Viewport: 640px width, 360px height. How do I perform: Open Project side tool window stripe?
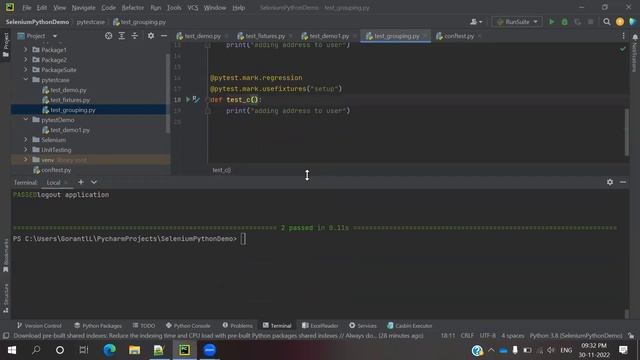pyautogui.click(x=5, y=45)
